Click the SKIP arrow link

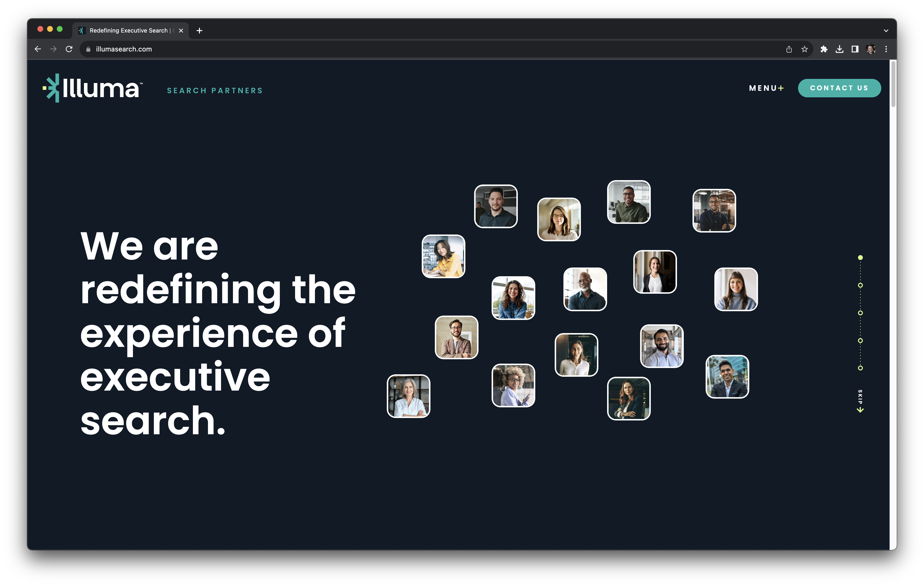click(x=860, y=401)
